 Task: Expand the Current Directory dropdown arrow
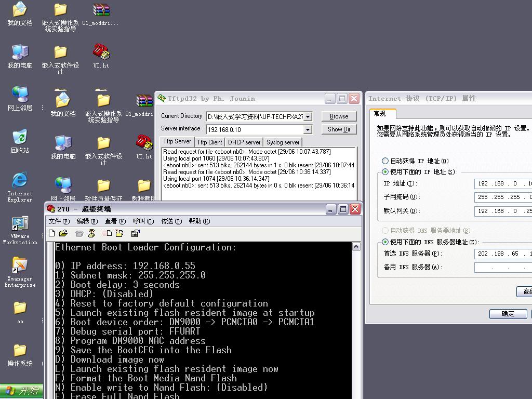click(308, 117)
